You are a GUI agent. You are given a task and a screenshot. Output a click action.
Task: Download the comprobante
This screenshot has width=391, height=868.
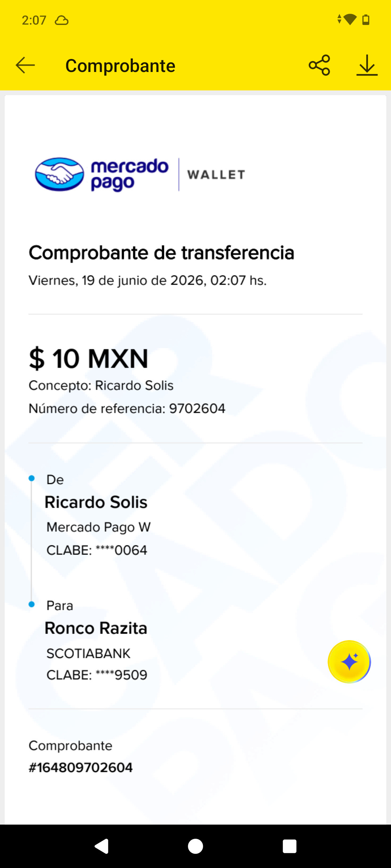pyautogui.click(x=367, y=65)
